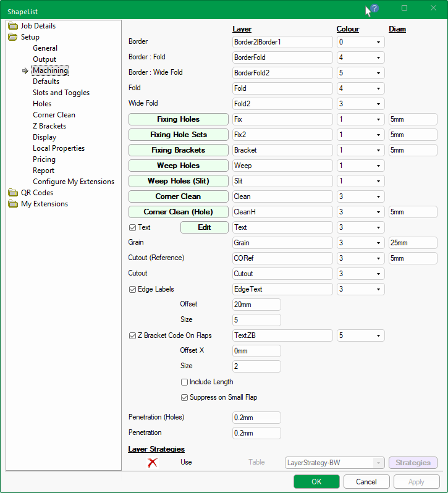
Task: Click the QR Codes folder icon
Action: pos(13,193)
